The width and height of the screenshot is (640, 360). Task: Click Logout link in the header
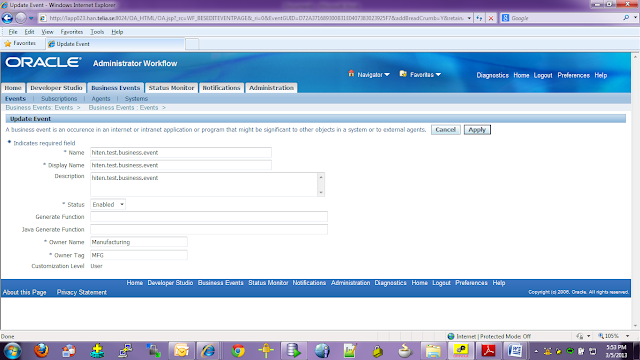click(x=543, y=75)
